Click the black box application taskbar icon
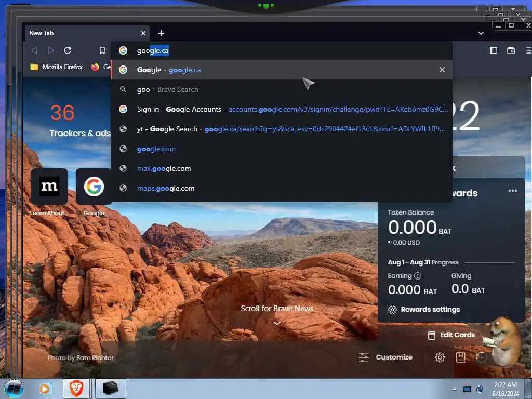This screenshot has width=532, height=399. [x=111, y=389]
